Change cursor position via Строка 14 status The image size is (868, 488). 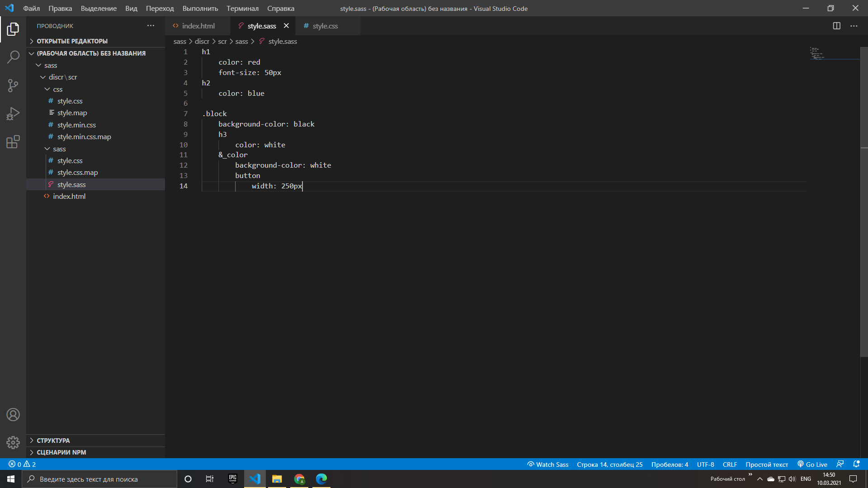pos(609,465)
